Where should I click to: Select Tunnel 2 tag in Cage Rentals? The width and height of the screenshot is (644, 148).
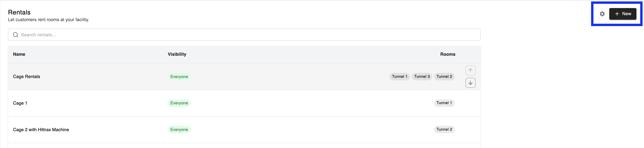[x=444, y=77]
